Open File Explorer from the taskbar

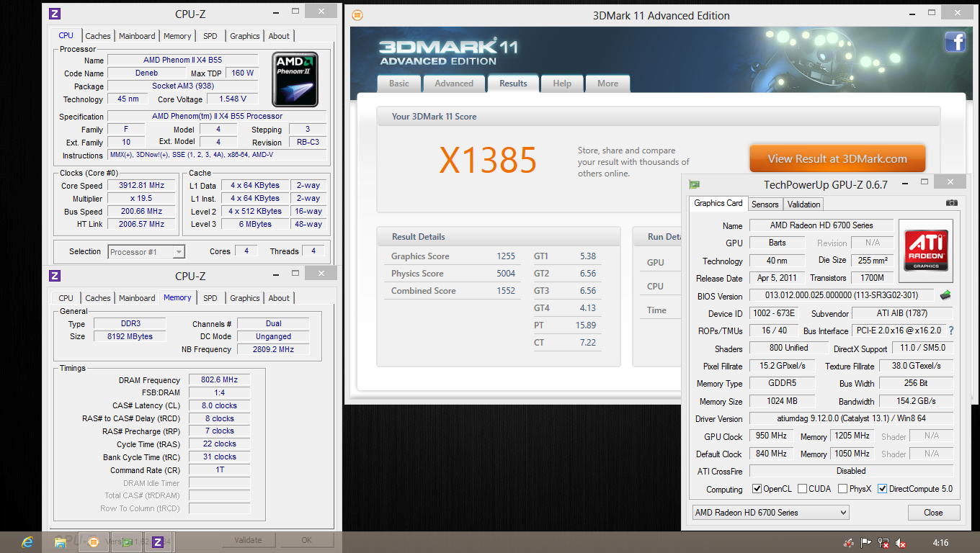(61, 542)
